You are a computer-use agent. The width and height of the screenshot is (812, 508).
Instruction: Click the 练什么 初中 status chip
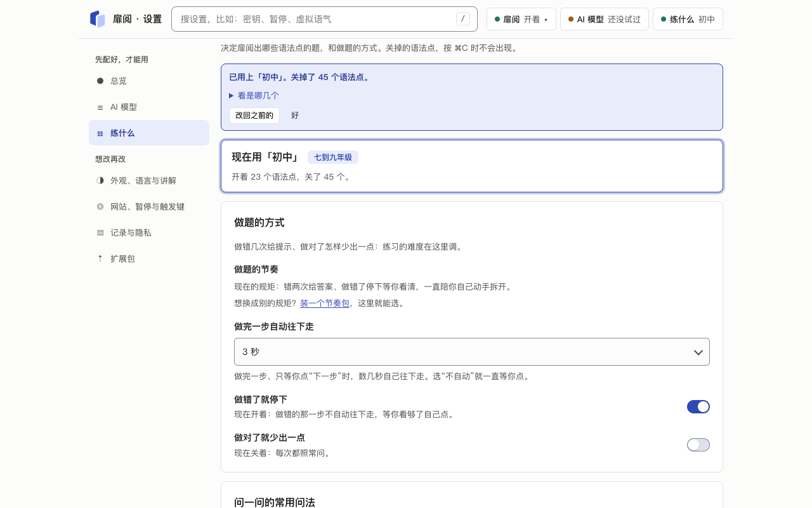point(688,19)
